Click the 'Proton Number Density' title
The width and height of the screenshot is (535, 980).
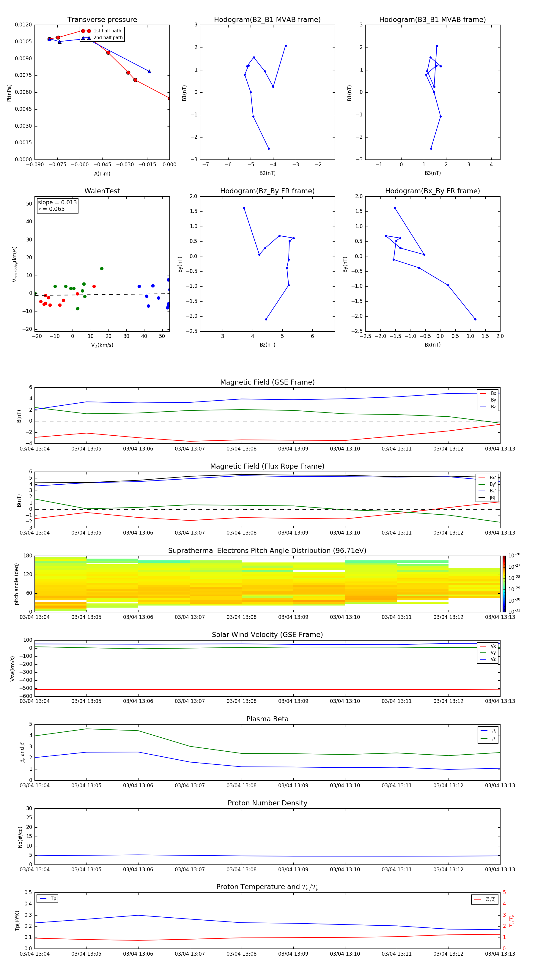point(267,803)
